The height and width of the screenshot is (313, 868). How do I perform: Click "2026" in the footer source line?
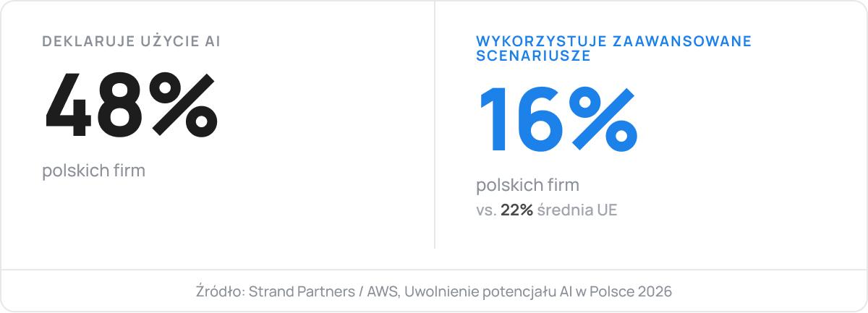[x=656, y=291]
